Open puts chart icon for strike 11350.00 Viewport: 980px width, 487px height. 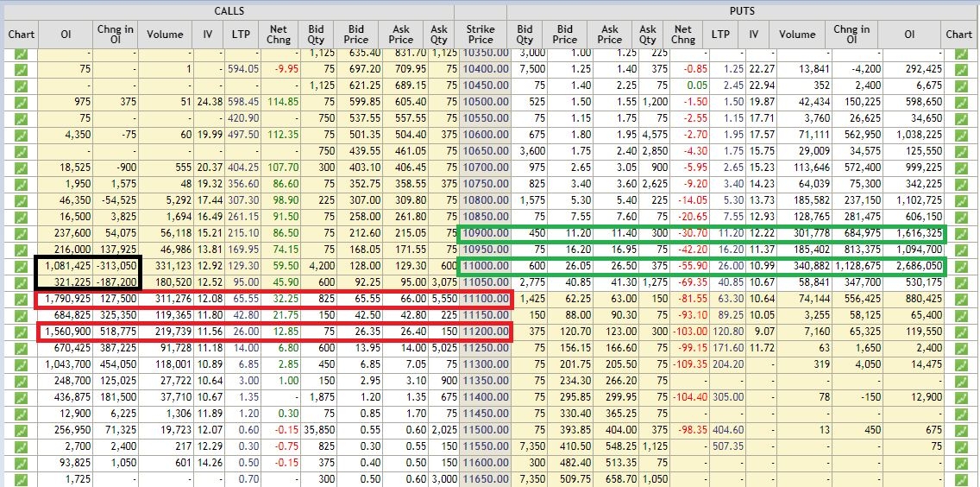961,381
